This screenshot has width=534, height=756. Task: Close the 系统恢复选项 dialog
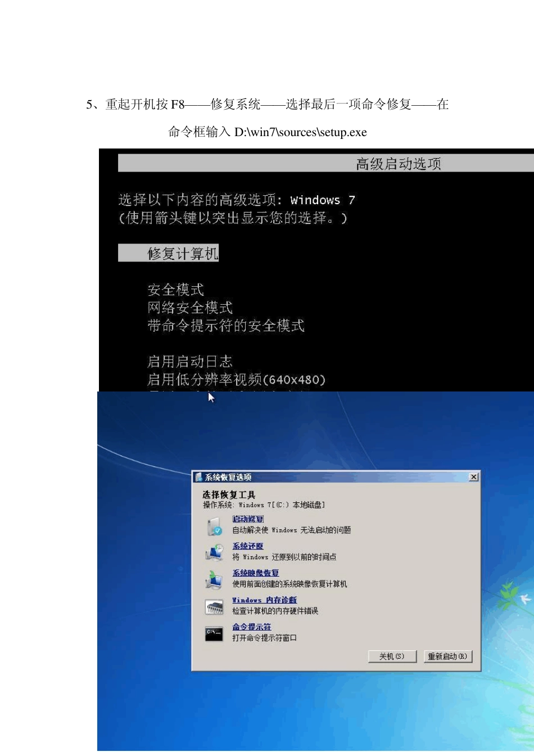(474, 477)
